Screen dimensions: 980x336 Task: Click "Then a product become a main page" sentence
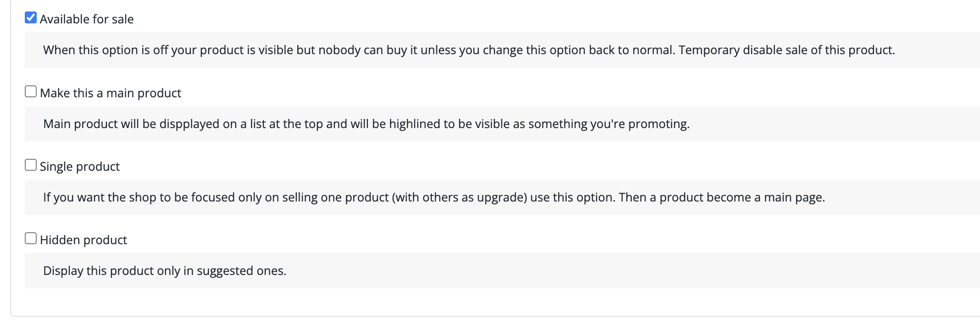(x=721, y=197)
